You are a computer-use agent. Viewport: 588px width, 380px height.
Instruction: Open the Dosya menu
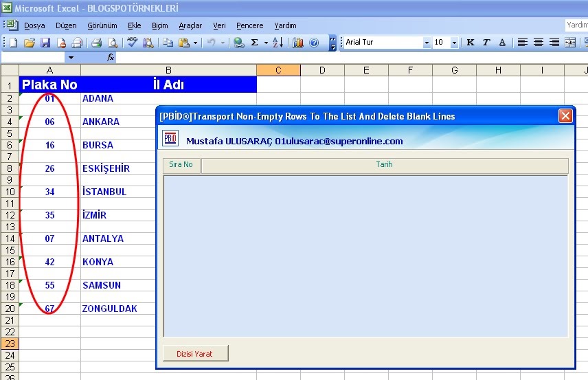(34, 25)
